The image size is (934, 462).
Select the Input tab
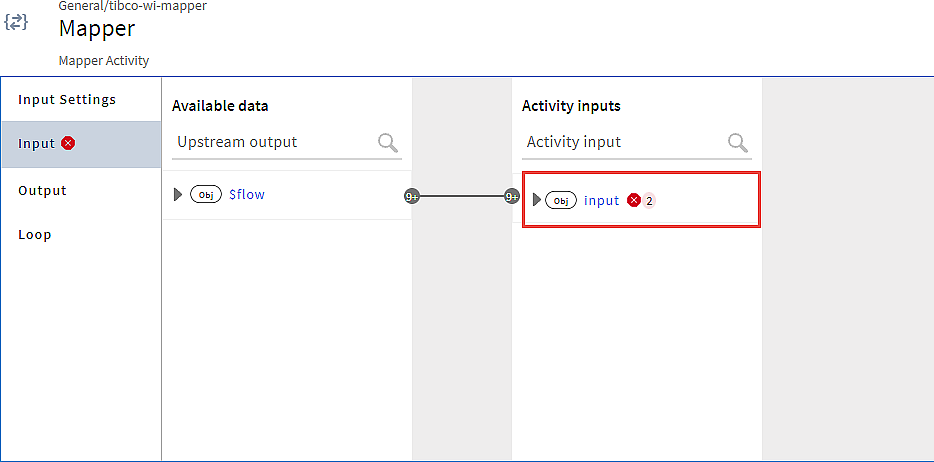[x=81, y=145]
